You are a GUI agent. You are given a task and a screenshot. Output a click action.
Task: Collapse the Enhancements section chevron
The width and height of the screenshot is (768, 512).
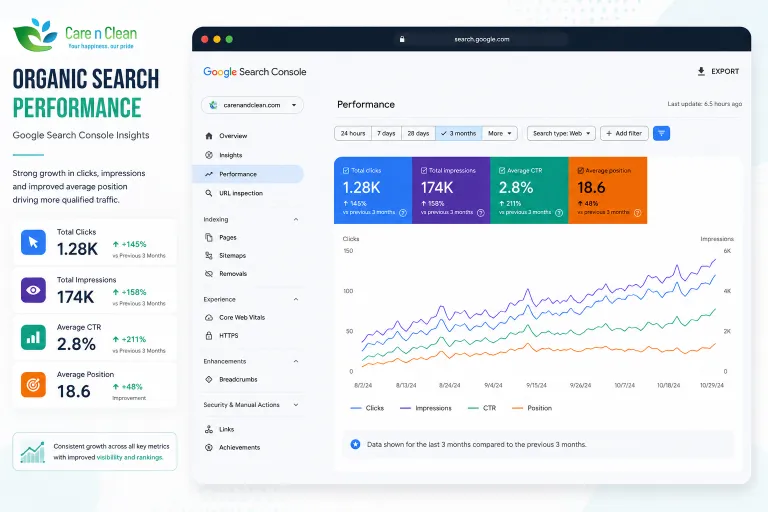coord(296,361)
